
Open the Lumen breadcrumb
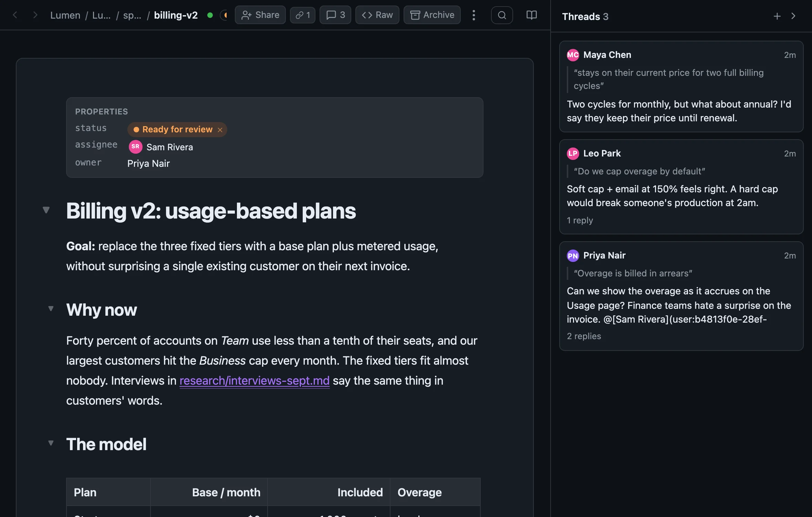pos(65,15)
